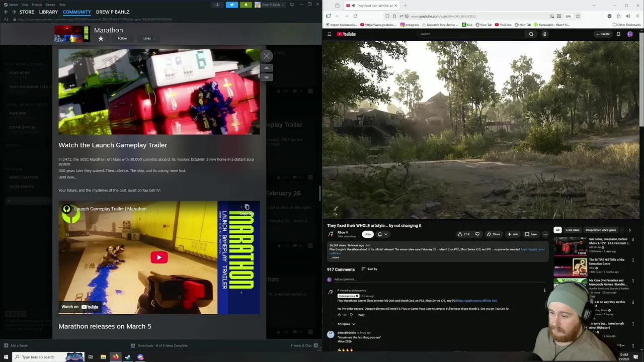Go forward in Steam navigation

14,12
